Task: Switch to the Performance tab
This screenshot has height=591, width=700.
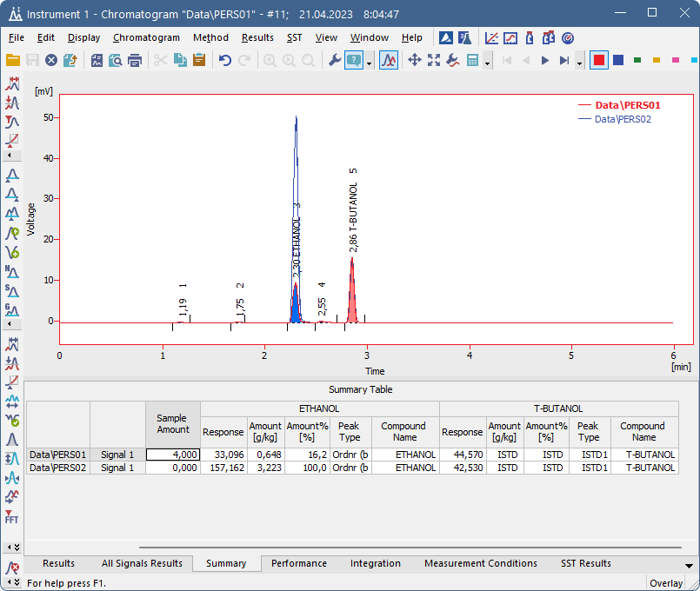Action: 299,563
